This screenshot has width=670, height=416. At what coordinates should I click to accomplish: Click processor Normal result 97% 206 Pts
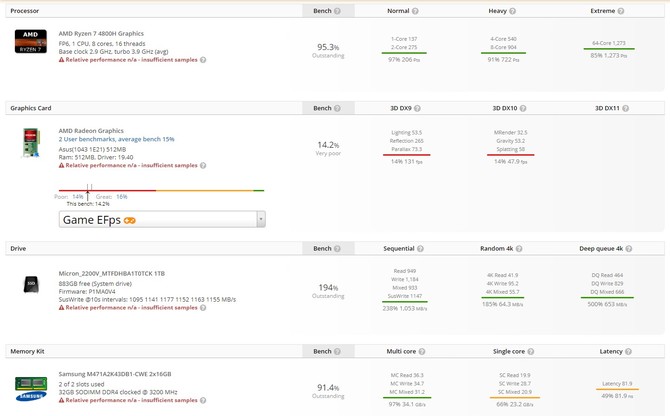[x=404, y=60]
